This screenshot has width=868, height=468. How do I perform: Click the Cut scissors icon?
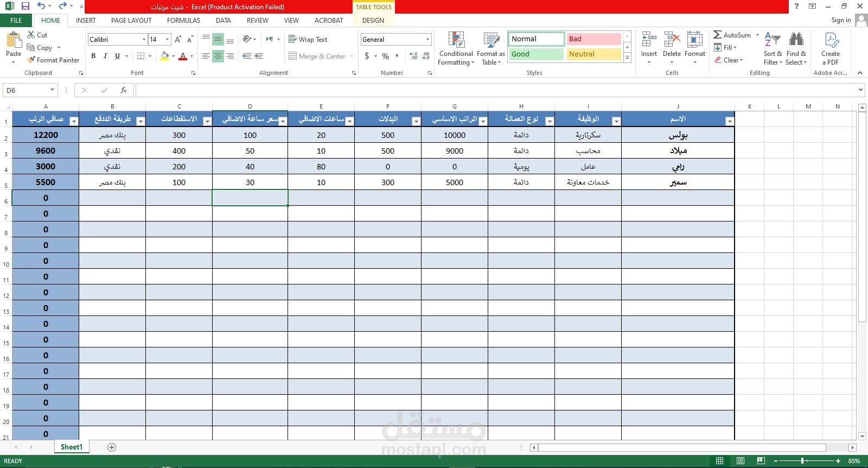[31, 35]
